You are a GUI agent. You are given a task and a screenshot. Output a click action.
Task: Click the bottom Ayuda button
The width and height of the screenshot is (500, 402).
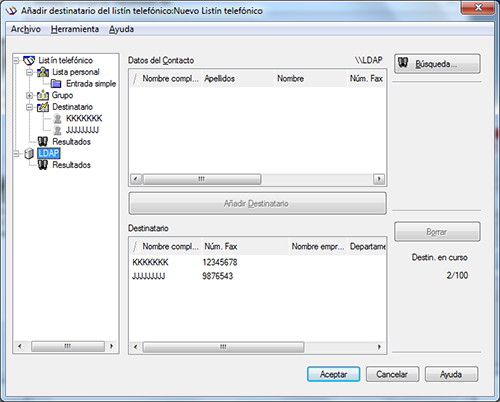[451, 374]
